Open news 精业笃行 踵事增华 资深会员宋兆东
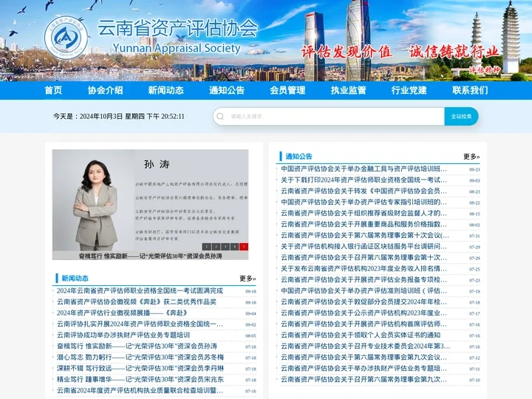 tap(140, 379)
